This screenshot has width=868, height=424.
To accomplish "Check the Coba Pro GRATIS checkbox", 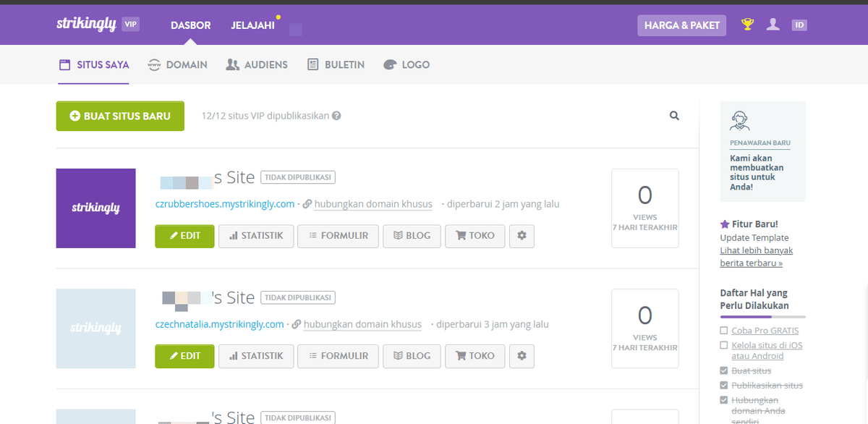I will [723, 330].
